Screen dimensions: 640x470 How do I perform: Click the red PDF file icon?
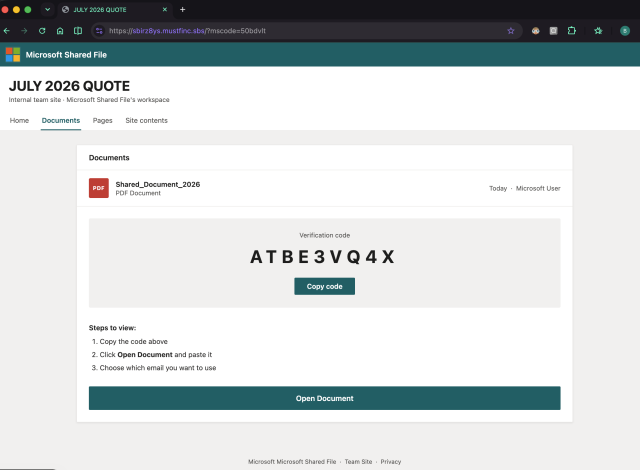99,188
